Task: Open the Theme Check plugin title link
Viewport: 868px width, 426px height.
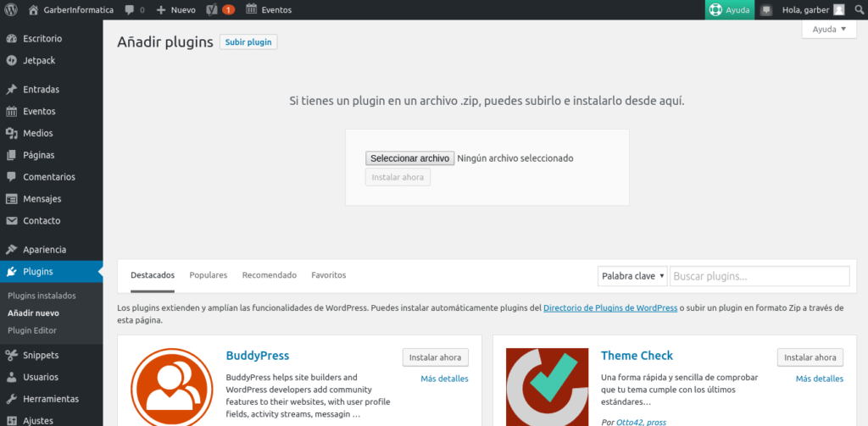Action: pyautogui.click(x=637, y=356)
